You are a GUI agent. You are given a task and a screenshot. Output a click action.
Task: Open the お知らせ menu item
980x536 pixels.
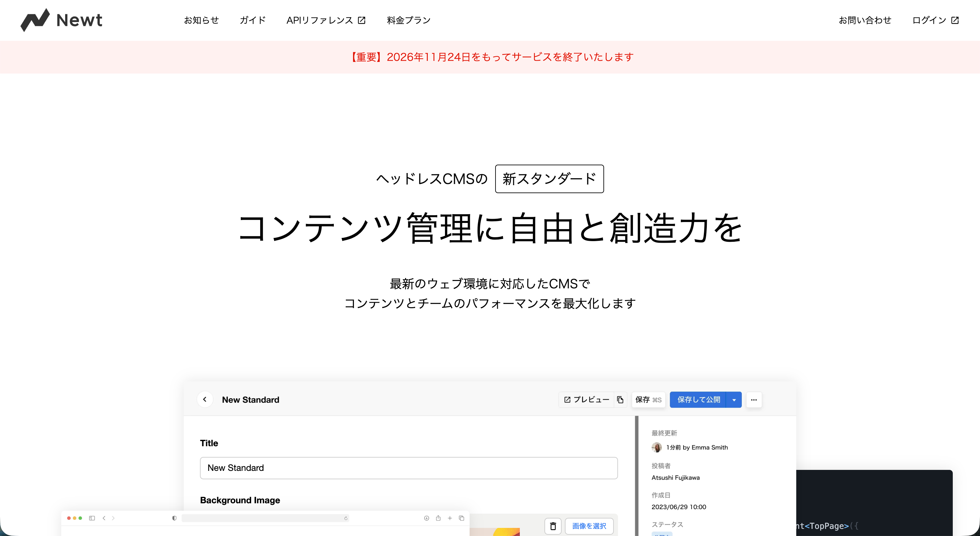201,20
